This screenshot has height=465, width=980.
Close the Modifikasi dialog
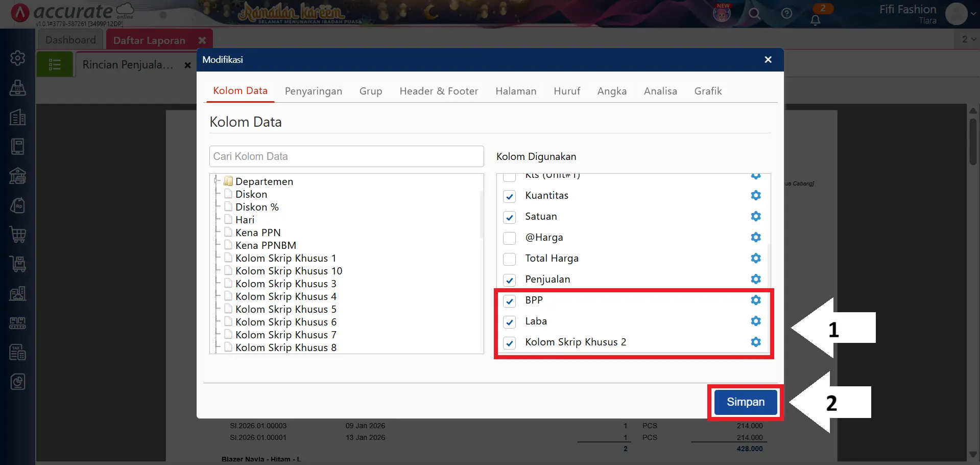point(768,60)
